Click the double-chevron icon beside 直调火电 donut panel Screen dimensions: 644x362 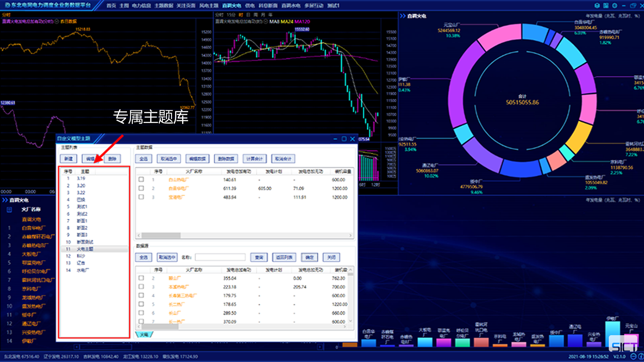click(402, 16)
